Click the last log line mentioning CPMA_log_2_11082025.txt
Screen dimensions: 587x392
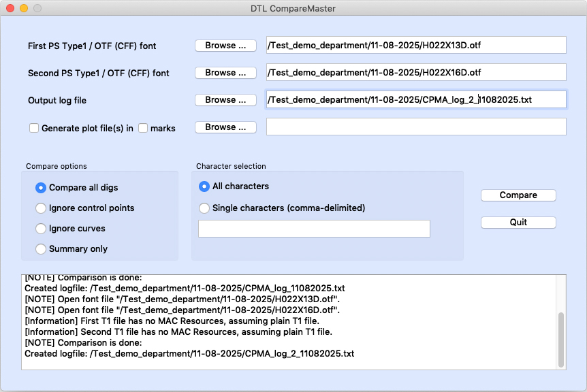(x=189, y=354)
